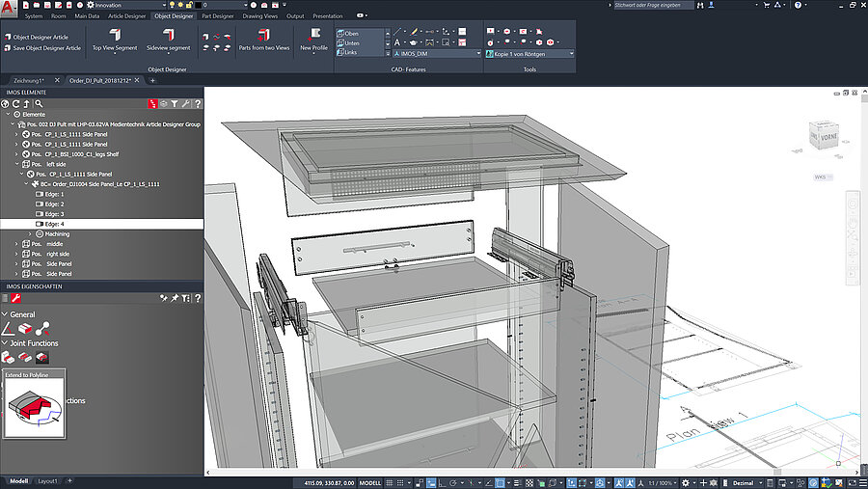Click the search icon in IMOS Elemente panel
Viewport: 868px width, 489px height.
[x=40, y=103]
